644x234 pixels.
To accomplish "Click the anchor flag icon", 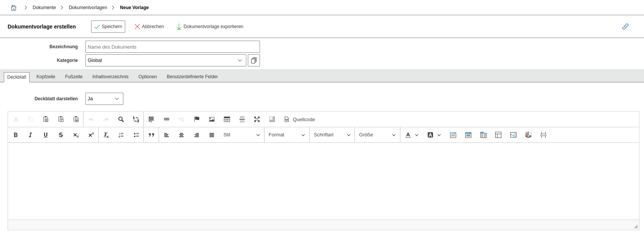I will point(197,119).
